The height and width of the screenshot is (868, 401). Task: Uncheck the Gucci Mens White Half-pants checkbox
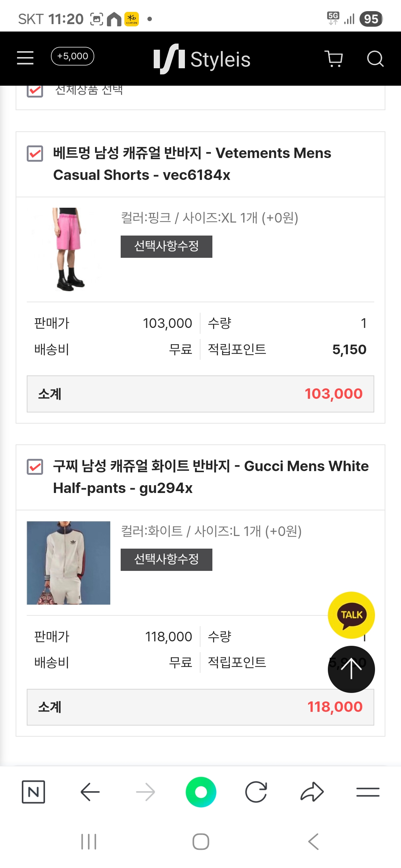[35, 467]
